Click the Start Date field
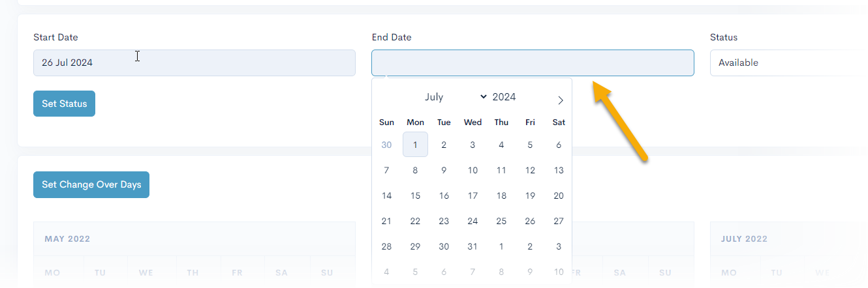 [194, 63]
